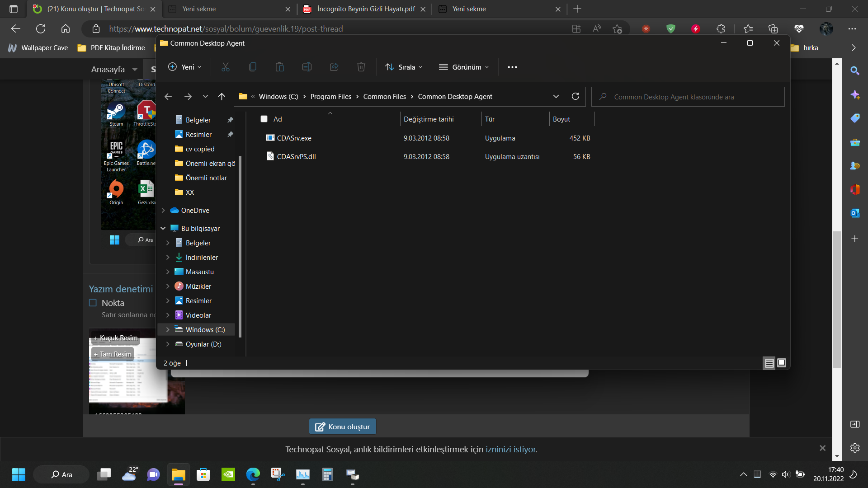The image size is (868, 488).
Task: Collapse the Bu bilgisayar tree node
Action: coord(163,229)
